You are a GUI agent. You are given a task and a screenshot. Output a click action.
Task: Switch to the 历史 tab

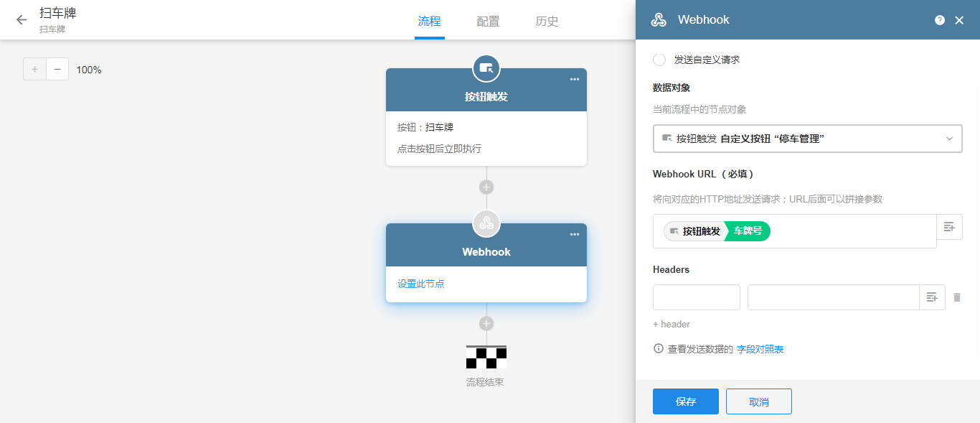[547, 22]
